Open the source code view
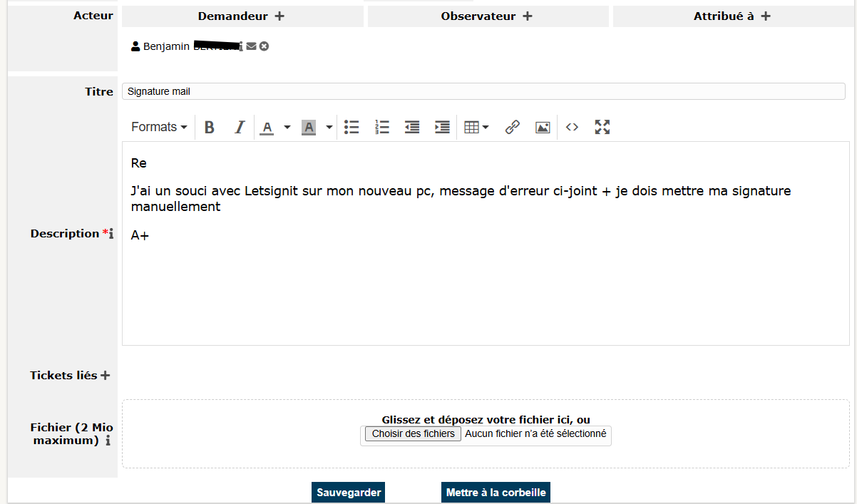857x504 pixels. (x=572, y=128)
